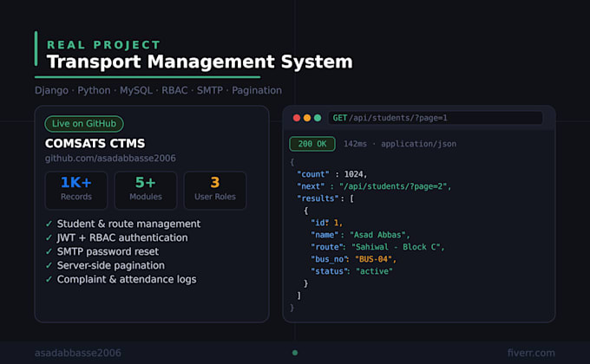
Task: Click the 'JWT + RBAC authentication' text
Action: point(122,237)
